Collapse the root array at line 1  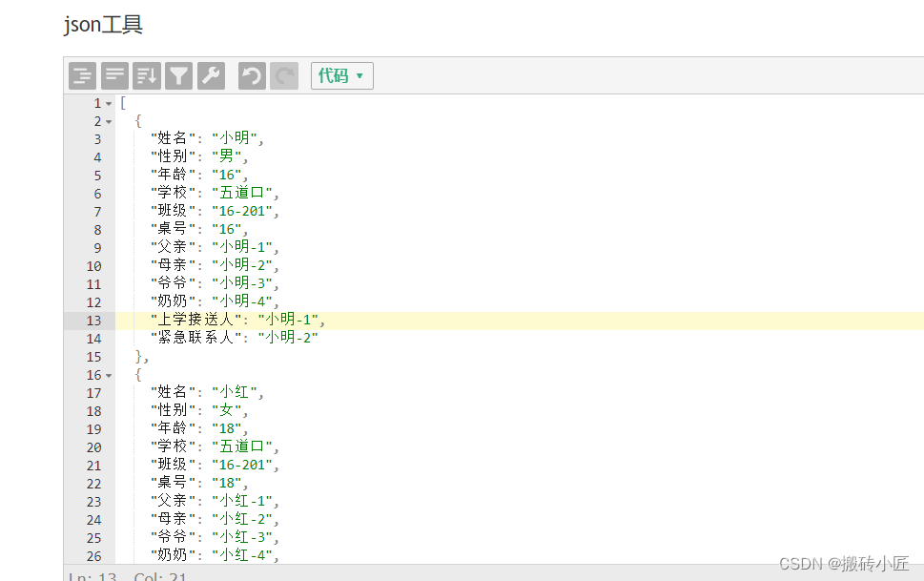tap(107, 102)
